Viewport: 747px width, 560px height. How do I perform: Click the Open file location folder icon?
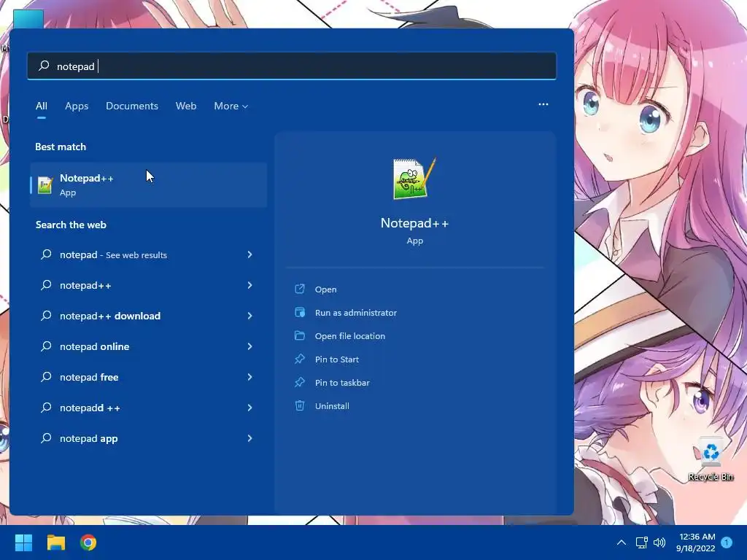[x=300, y=335]
